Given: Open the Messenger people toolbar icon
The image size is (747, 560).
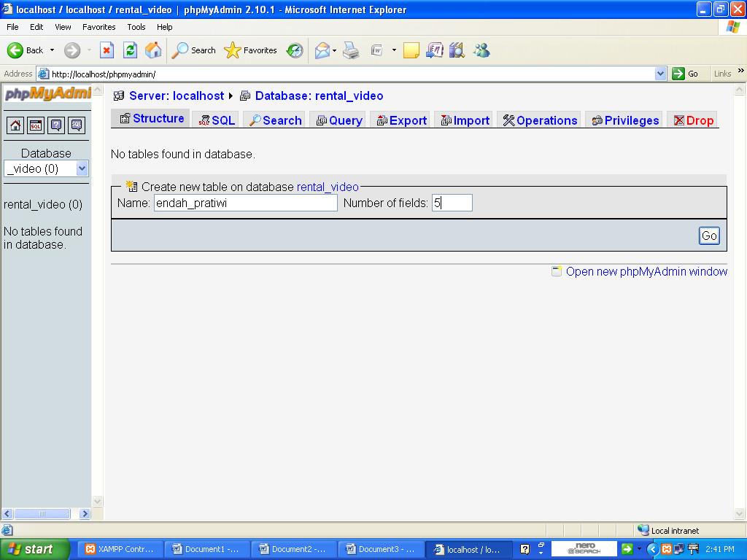Looking at the screenshot, I should [x=481, y=50].
